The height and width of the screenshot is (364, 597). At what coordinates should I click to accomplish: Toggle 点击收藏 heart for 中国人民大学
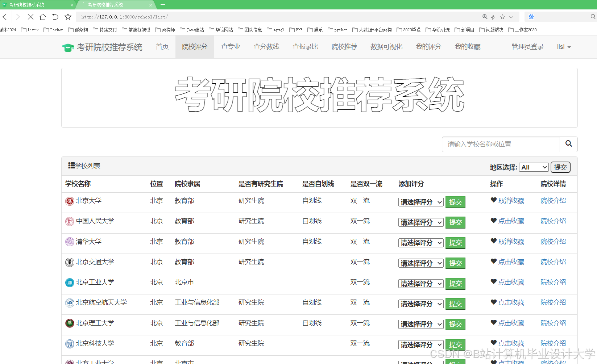493,220
